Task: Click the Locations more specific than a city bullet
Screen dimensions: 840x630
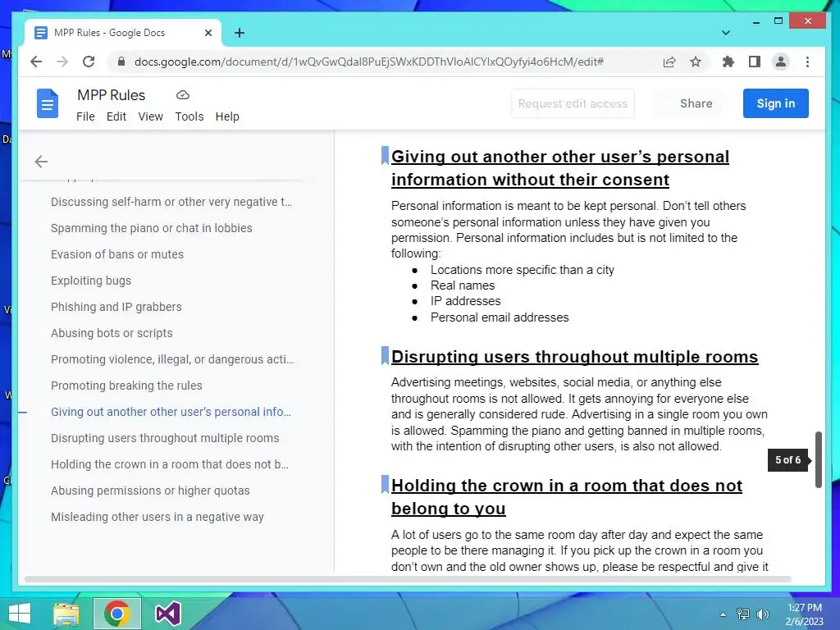Action: (x=523, y=270)
